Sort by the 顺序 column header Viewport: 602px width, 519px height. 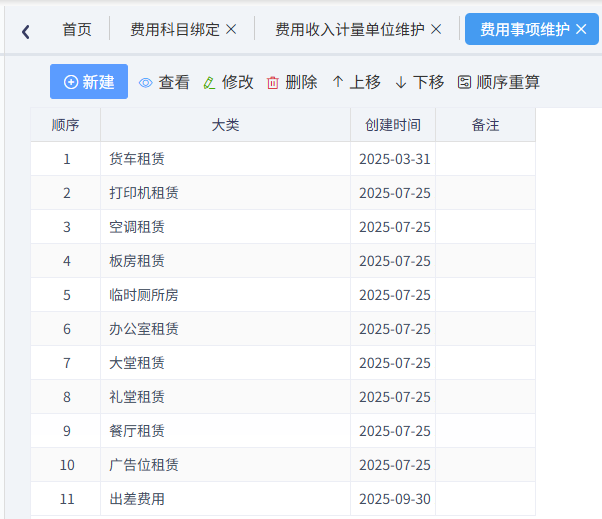66,125
